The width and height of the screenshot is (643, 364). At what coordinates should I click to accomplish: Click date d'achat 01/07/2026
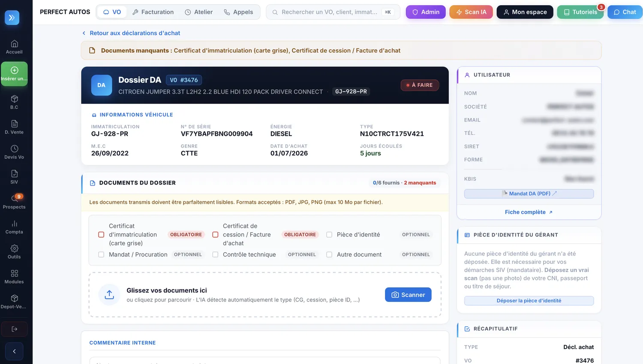click(x=289, y=153)
